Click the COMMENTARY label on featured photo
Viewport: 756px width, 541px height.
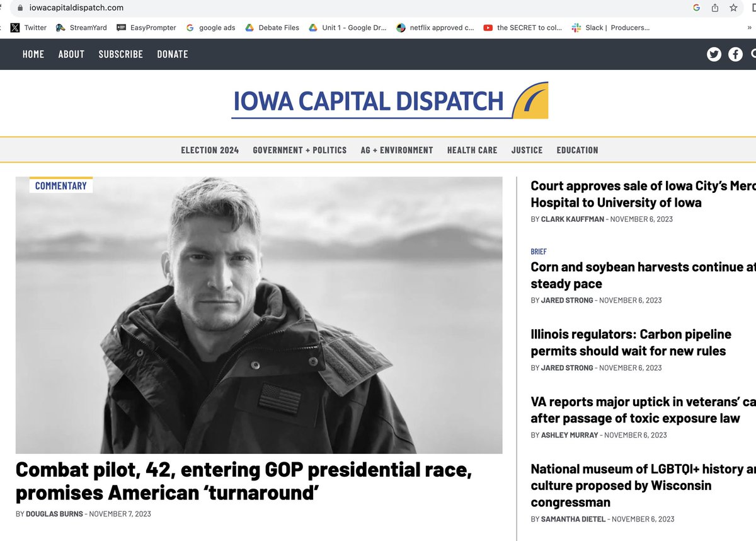(x=61, y=186)
